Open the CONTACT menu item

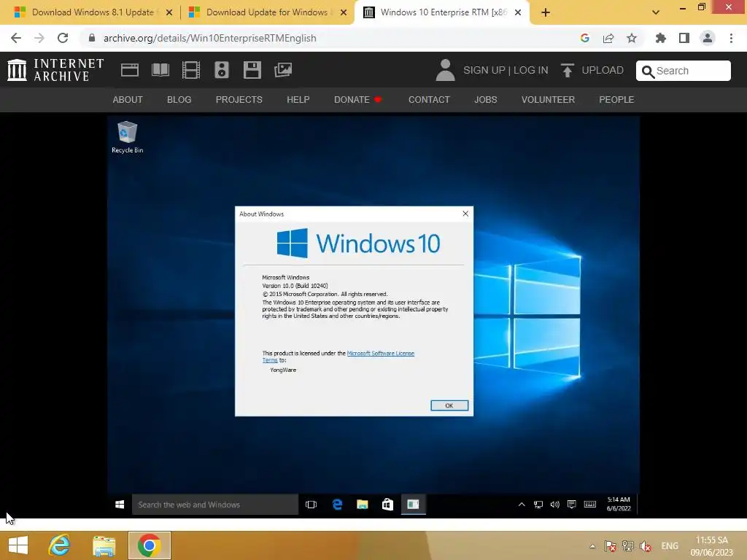429,99
